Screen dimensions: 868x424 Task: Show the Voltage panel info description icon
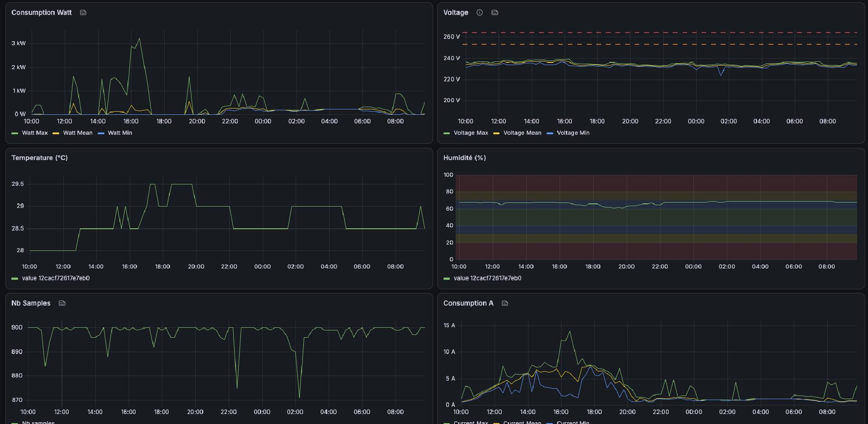(480, 13)
